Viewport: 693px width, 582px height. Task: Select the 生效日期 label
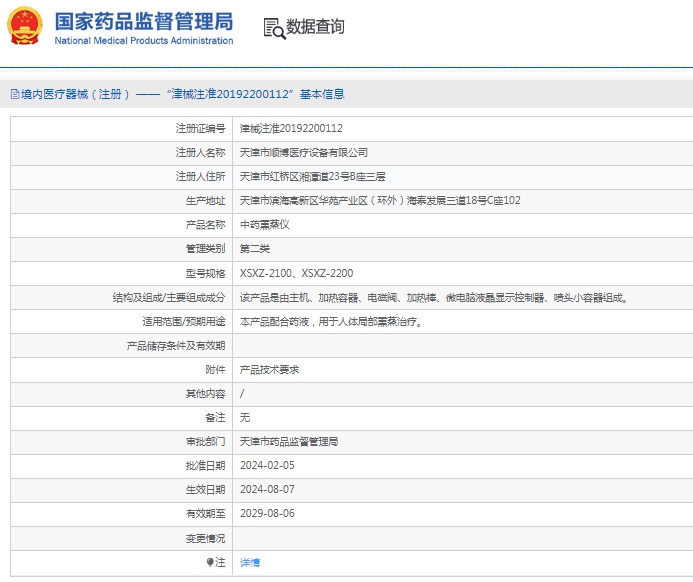tap(206, 490)
